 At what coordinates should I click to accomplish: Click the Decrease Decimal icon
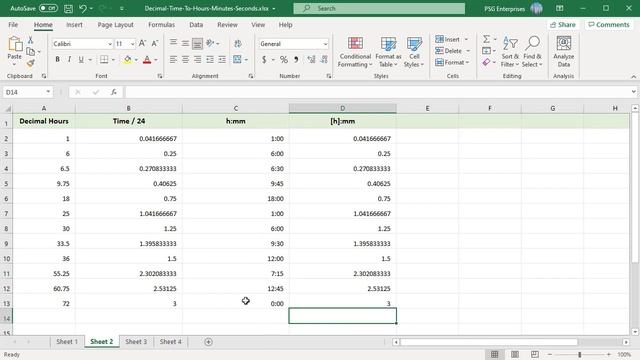(x=324, y=60)
